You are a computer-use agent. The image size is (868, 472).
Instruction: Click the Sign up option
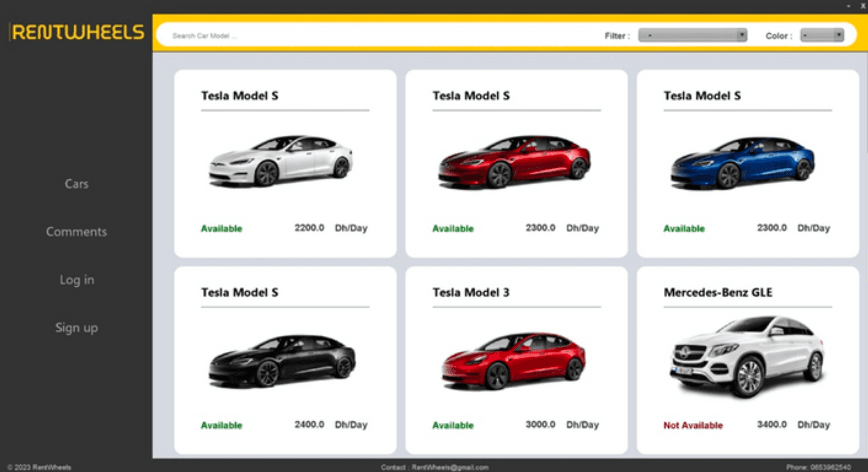pos(76,328)
